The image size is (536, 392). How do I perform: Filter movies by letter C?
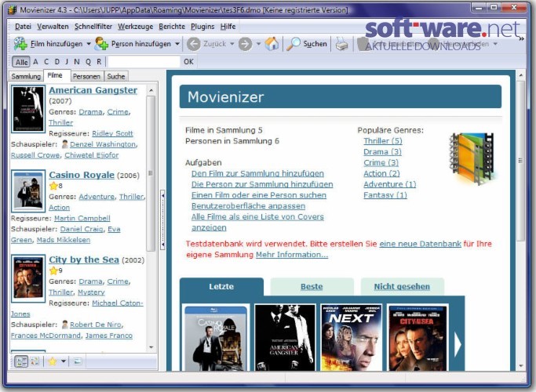coord(46,62)
